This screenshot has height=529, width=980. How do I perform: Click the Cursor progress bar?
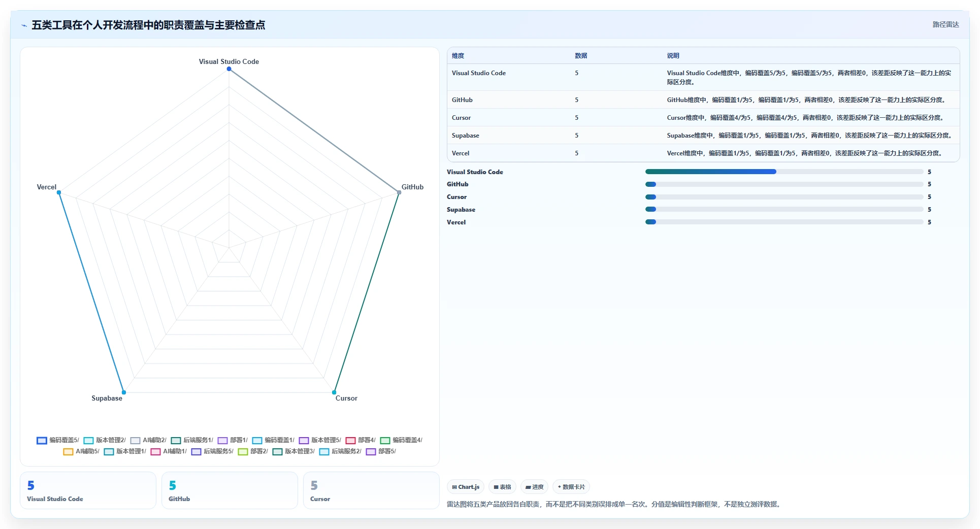784,197
